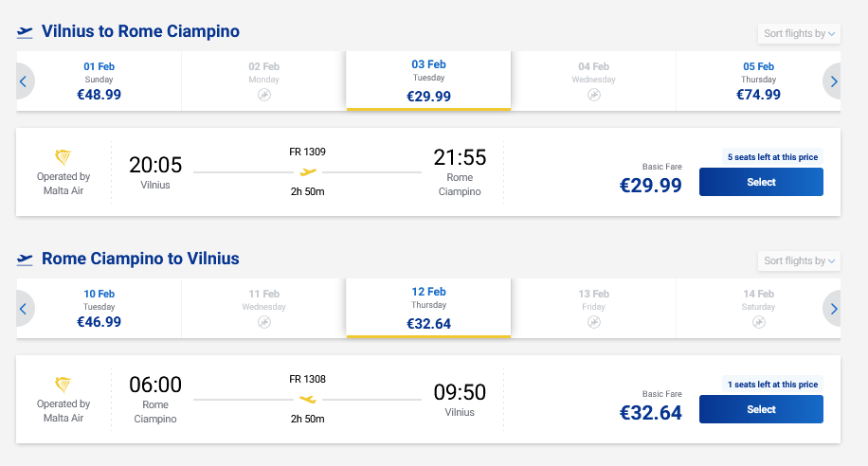Click the Ryanair harp logo on outbound flight
This screenshot has width=868, height=466.
point(63,157)
